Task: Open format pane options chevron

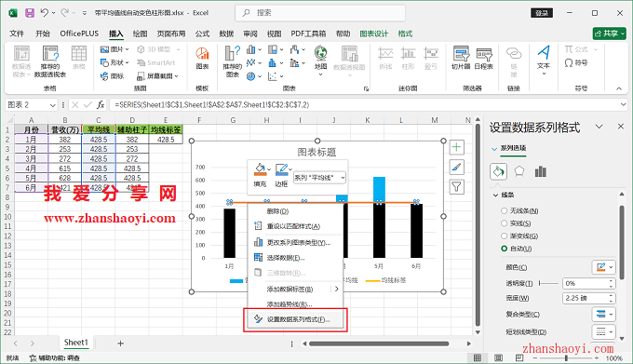Action: [x=599, y=127]
